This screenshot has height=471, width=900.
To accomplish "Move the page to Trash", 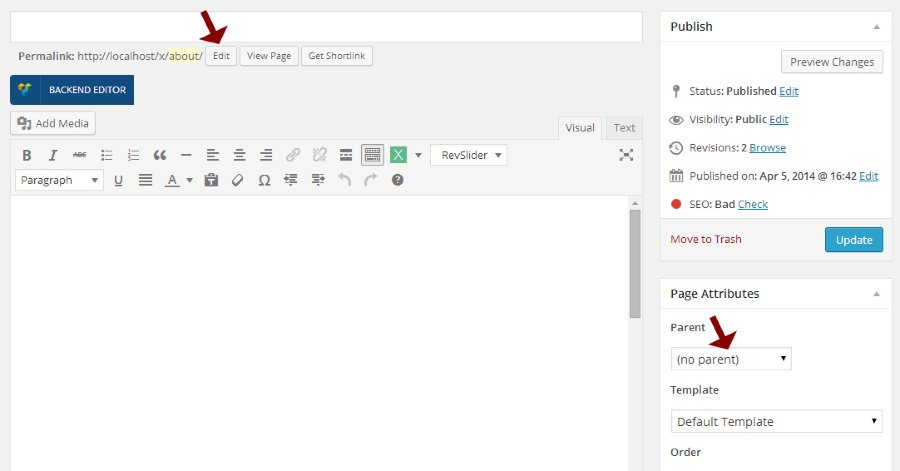I will (706, 239).
